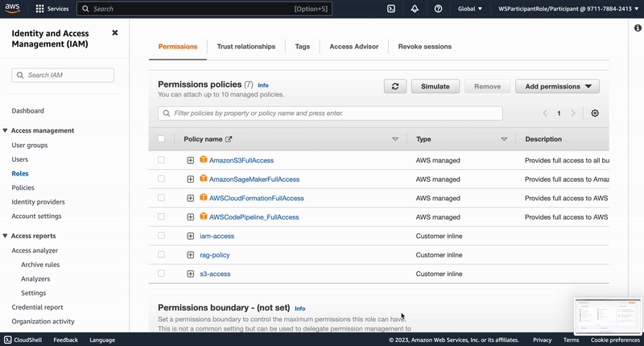Expand the AWSCloudFormationFullAccess policy details

191,198
